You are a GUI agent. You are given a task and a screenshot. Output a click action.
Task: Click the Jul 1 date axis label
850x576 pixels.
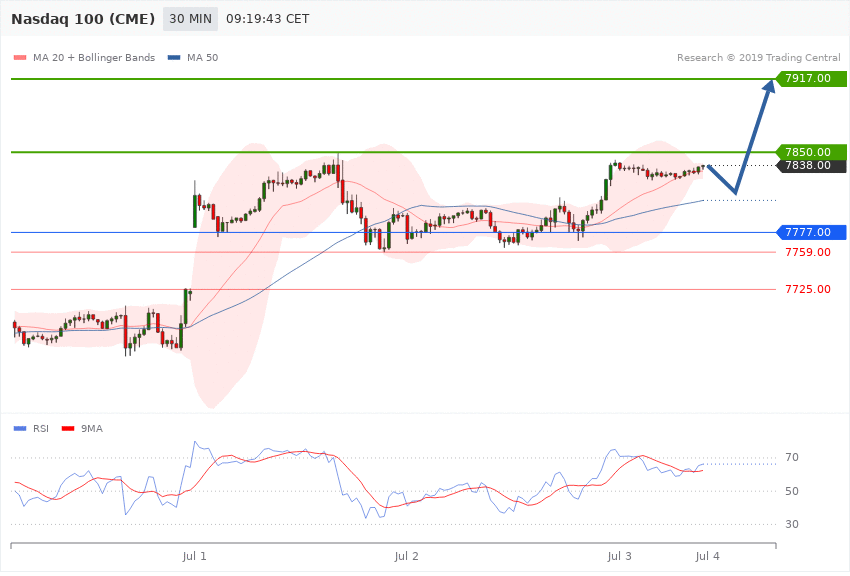point(195,556)
